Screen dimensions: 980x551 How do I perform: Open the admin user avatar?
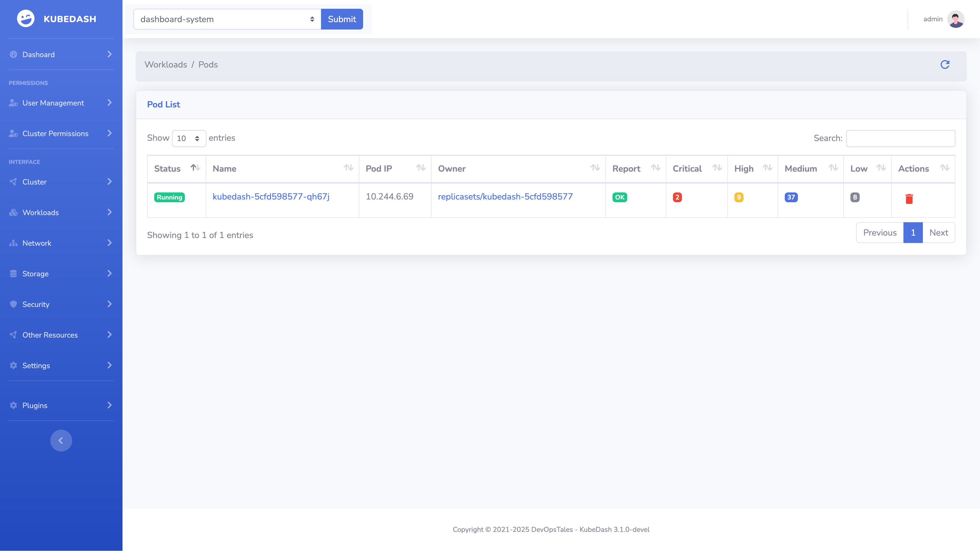tap(955, 19)
